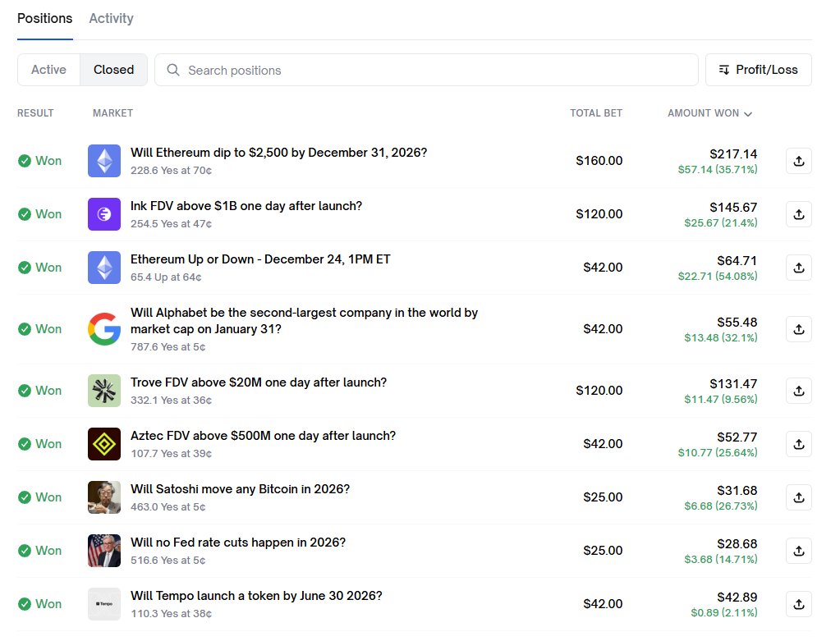
Task: Share the Ink FDV above $1B position
Action: click(798, 214)
